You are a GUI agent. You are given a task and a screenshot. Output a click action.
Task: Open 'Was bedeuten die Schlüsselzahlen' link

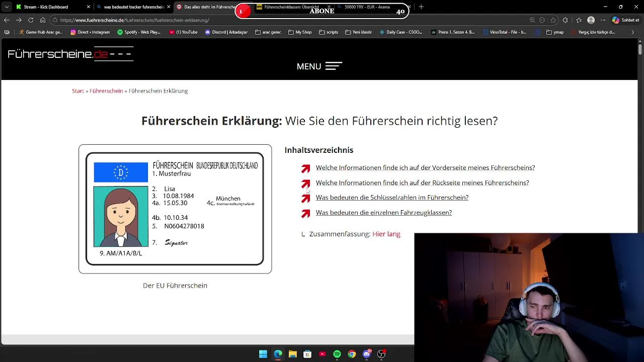click(x=392, y=198)
